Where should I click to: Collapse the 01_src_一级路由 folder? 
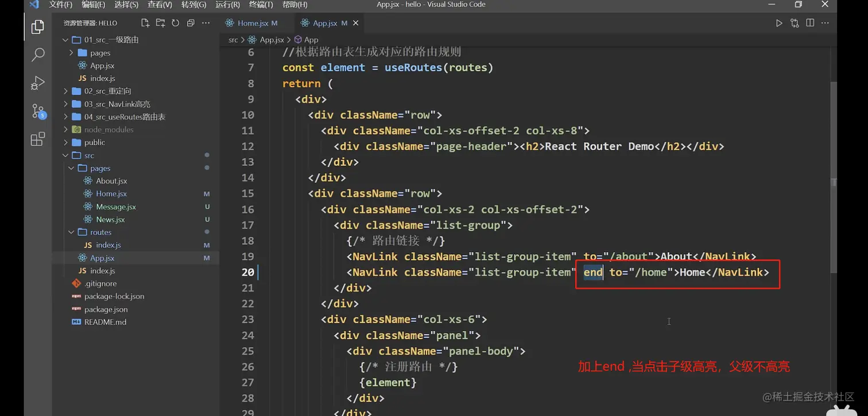[x=65, y=40]
